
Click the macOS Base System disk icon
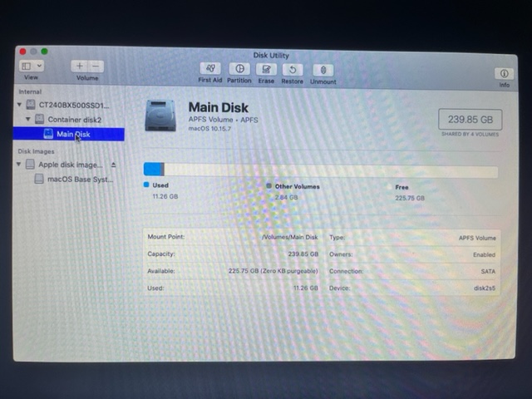pos(39,179)
